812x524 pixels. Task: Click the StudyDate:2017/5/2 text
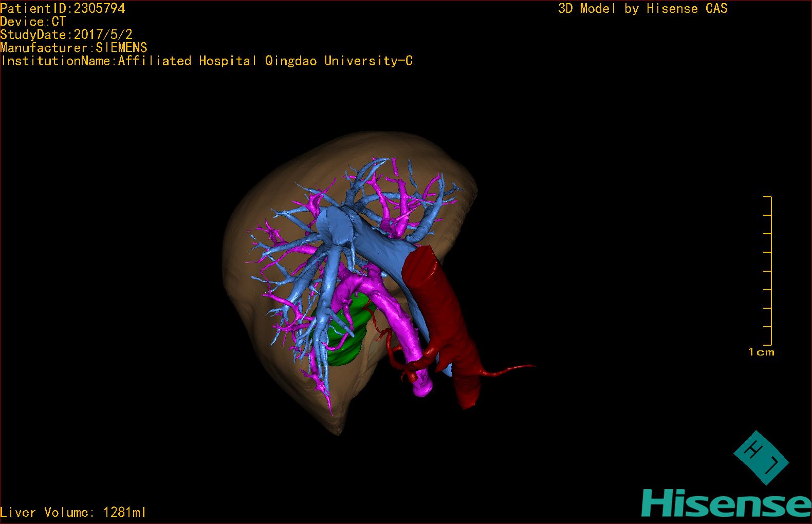66,34
